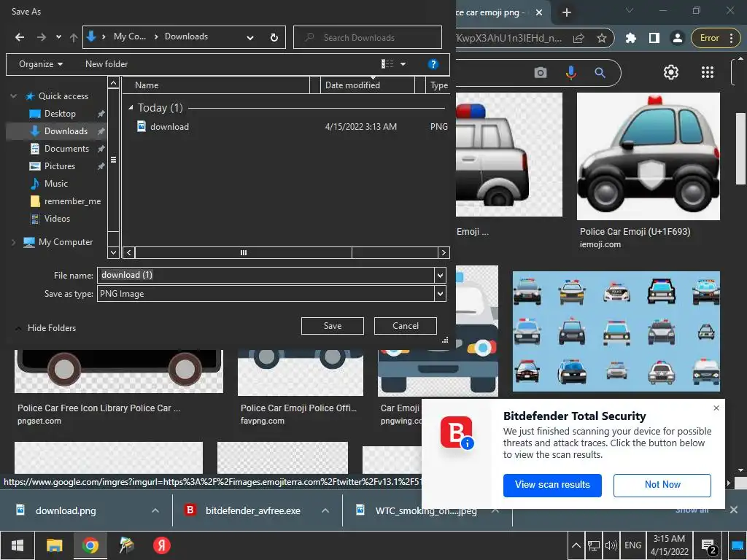This screenshot has width=747, height=560.
Task: Open Documents in navigation pane
Action: 66,149
